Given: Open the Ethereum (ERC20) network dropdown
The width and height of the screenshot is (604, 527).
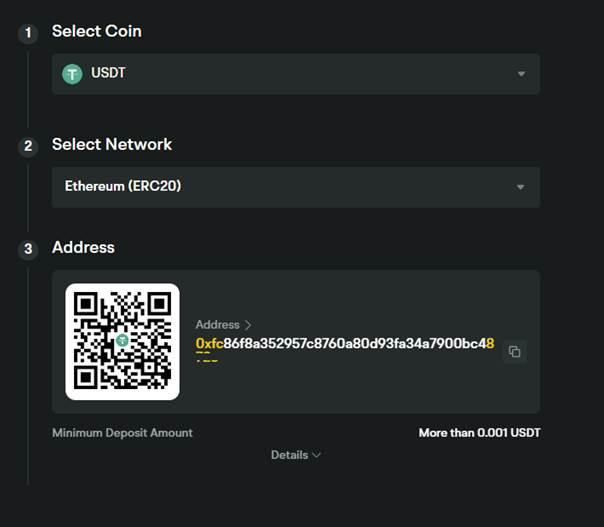Looking at the screenshot, I should coord(295,187).
